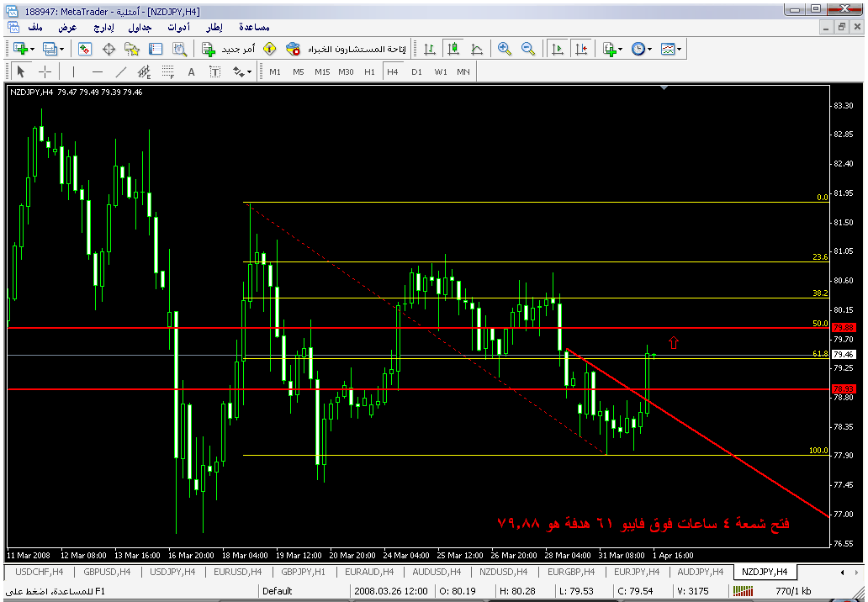Open the new chart dropdown arrow
This screenshot has height=602, width=868.
(x=32, y=50)
